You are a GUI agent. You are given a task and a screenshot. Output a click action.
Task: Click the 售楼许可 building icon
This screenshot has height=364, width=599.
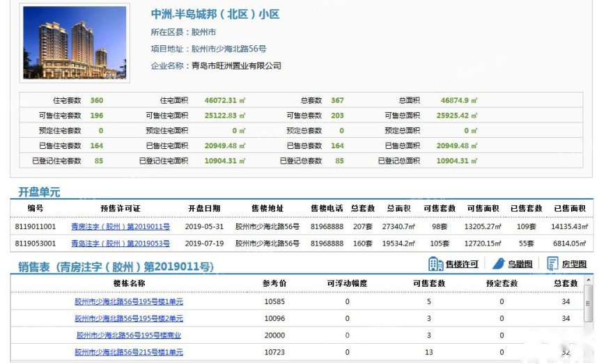(435, 264)
